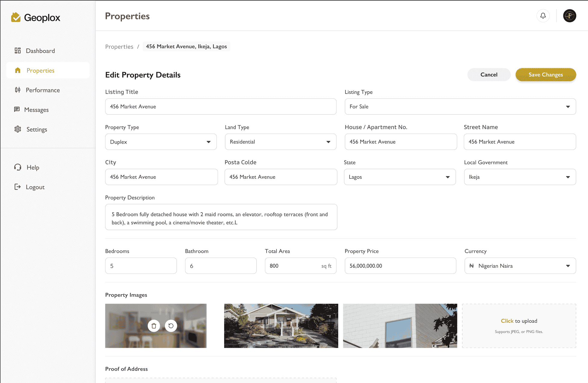Click Properties breadcrumb link

click(119, 47)
